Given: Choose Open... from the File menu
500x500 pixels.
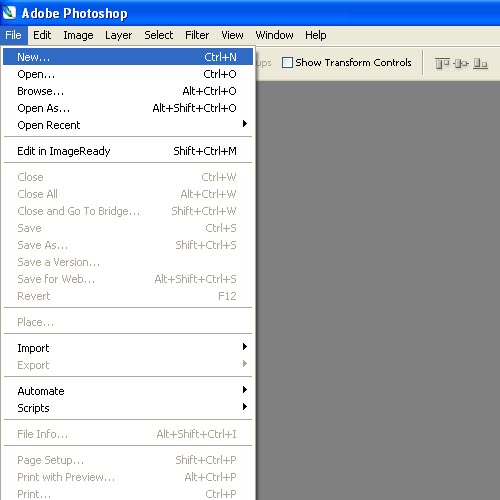Looking at the screenshot, I should tap(128, 74).
